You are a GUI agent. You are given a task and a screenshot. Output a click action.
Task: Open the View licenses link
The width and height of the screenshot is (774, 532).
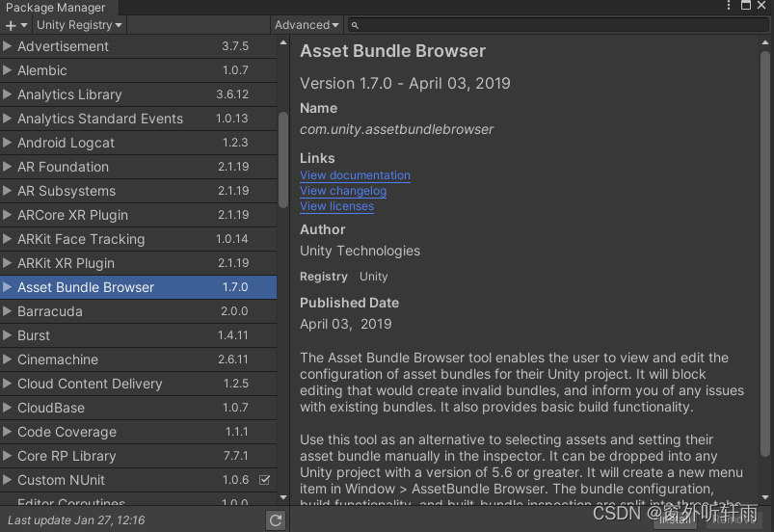[336, 206]
